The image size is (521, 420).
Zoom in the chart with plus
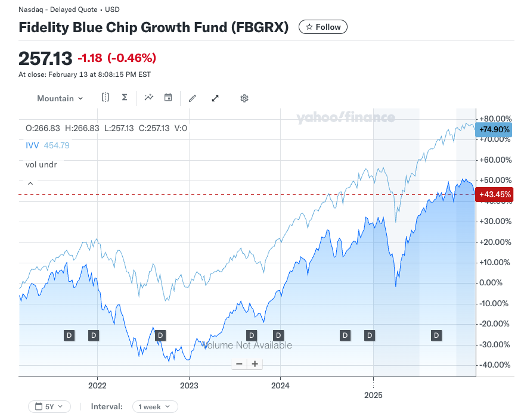(x=255, y=363)
